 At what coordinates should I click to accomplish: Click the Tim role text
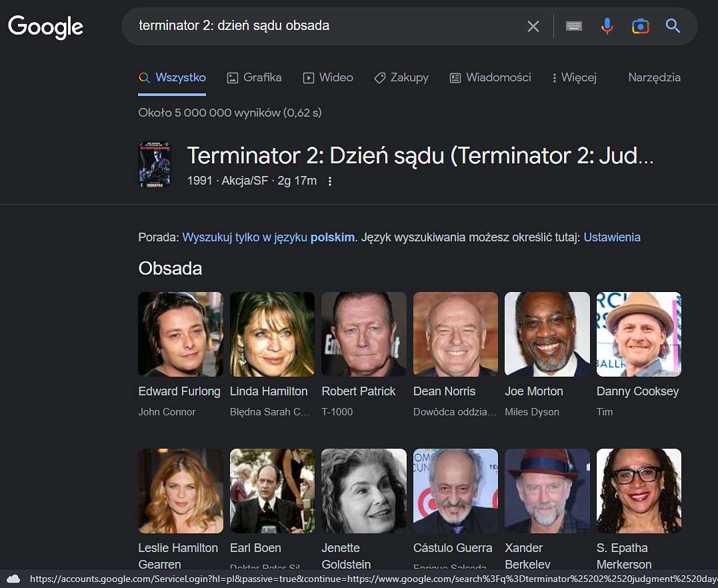coord(605,412)
